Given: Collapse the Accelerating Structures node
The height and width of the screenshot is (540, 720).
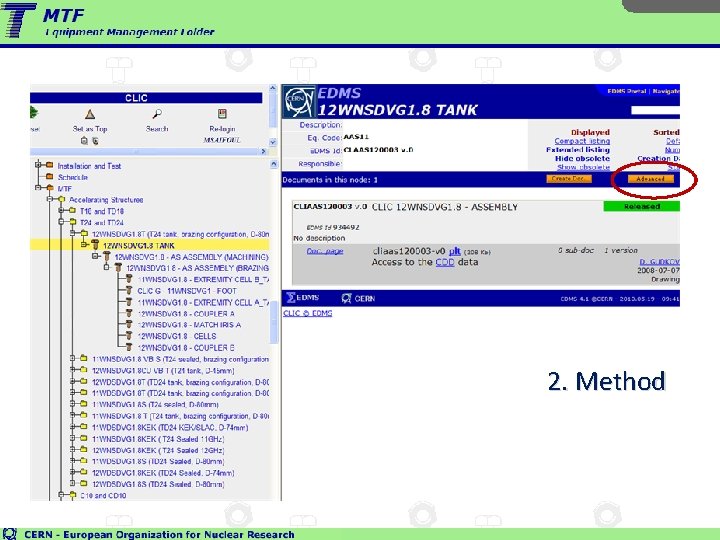Looking at the screenshot, I should (x=50, y=199).
